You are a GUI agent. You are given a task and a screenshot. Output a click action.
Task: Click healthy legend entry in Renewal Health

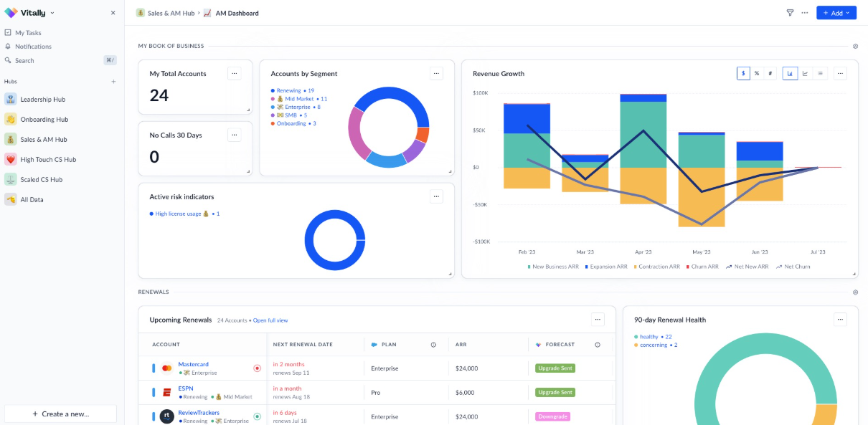pos(653,337)
